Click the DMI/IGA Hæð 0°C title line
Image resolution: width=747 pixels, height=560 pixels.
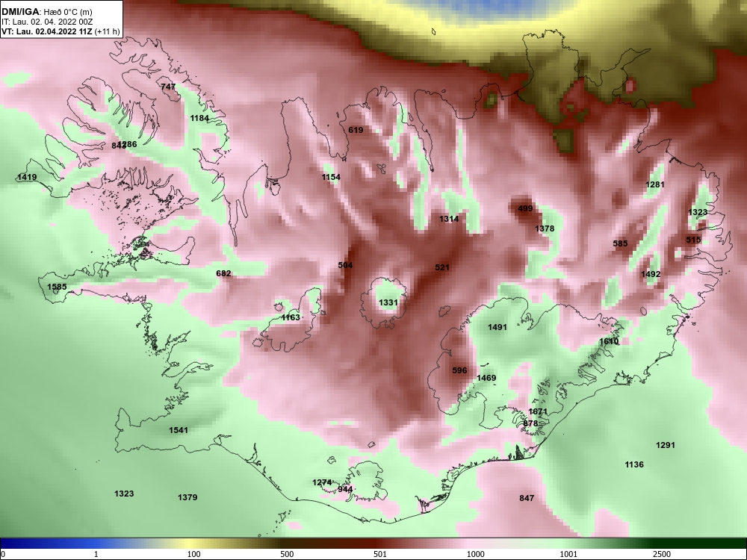tap(47, 12)
